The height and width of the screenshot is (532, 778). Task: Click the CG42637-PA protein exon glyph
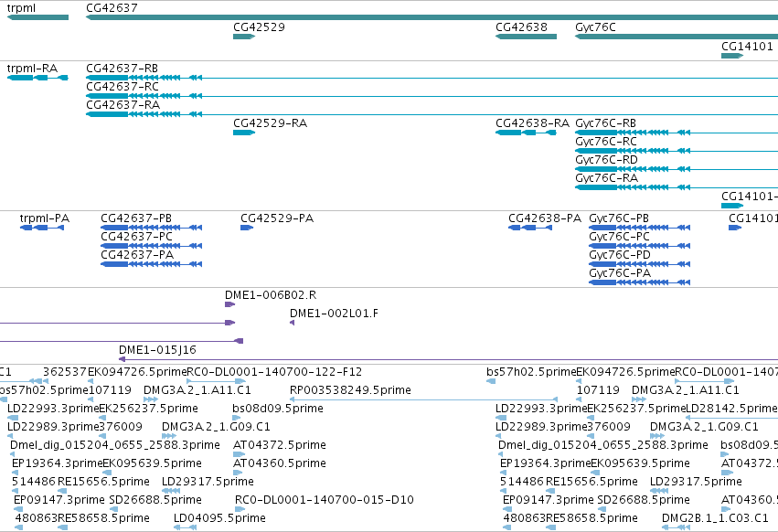point(152,264)
